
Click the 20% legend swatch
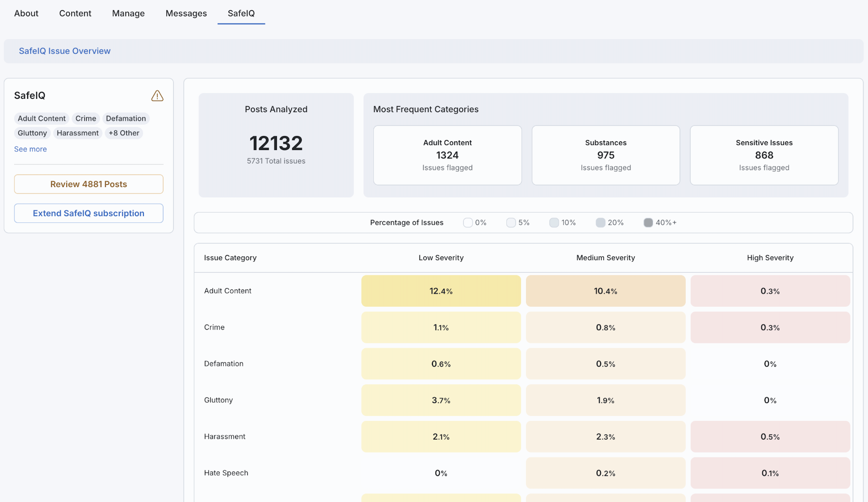[x=600, y=223]
